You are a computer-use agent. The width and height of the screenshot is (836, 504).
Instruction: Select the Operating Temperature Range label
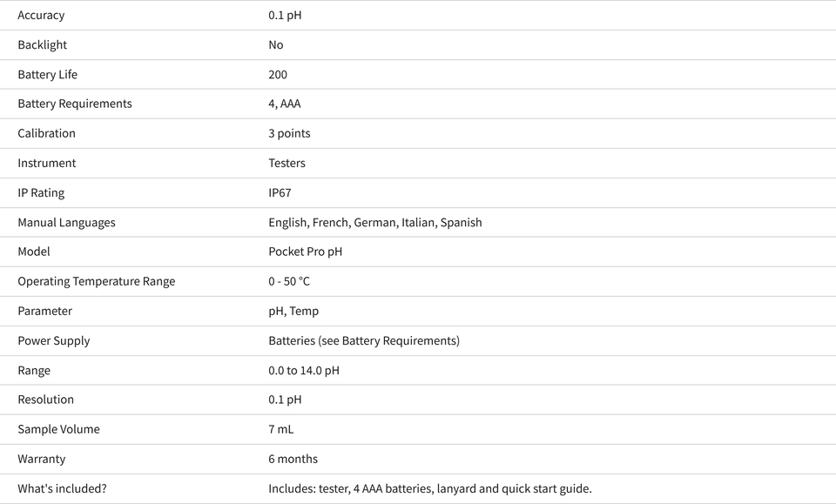(96, 281)
